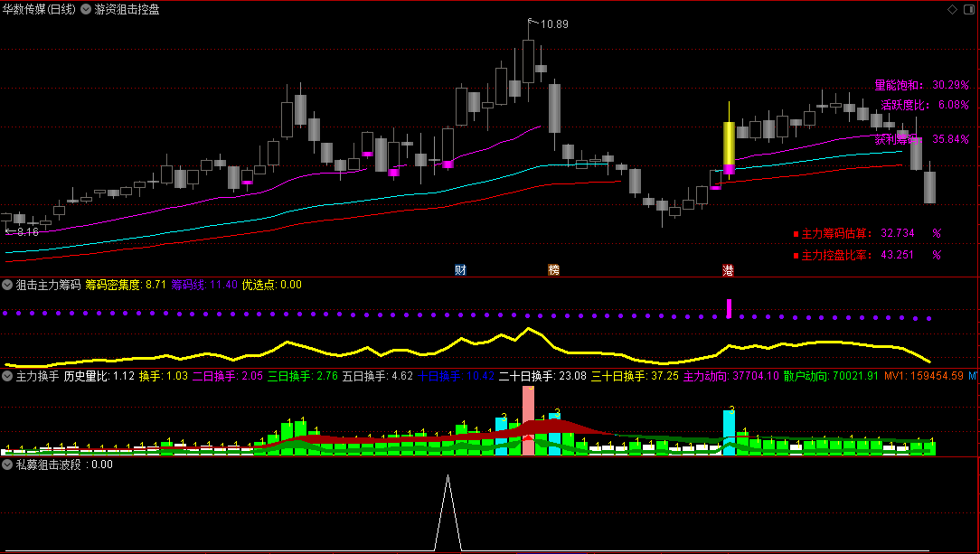Click the 筹码密集度: 8.71 value
Screen dimensions: 980x554
tap(126, 285)
